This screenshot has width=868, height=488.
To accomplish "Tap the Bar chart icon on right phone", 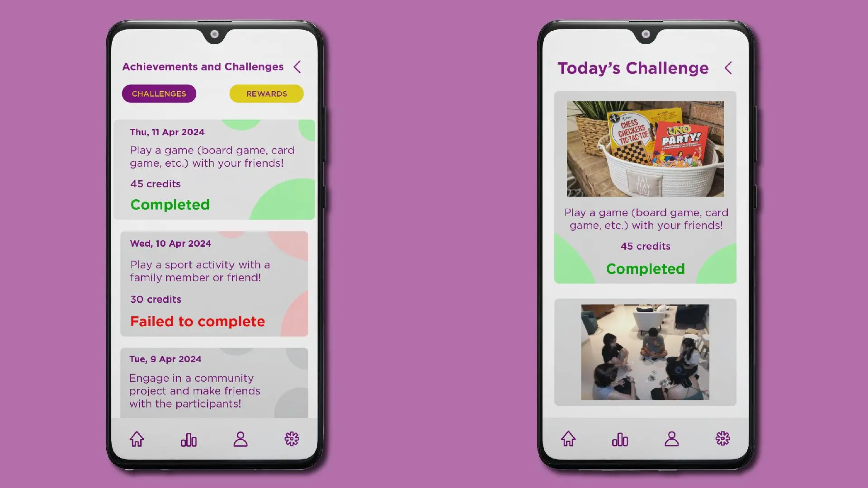I will [620, 439].
